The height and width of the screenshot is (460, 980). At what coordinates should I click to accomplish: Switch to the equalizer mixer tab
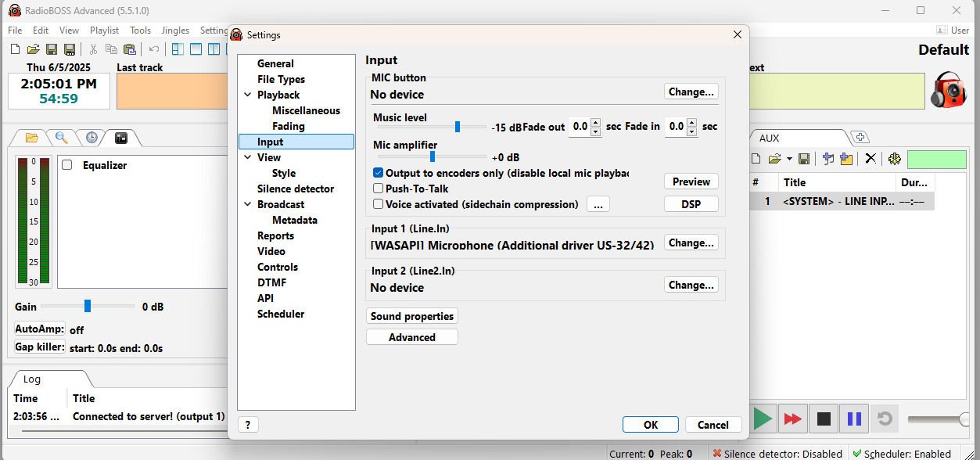(121, 138)
